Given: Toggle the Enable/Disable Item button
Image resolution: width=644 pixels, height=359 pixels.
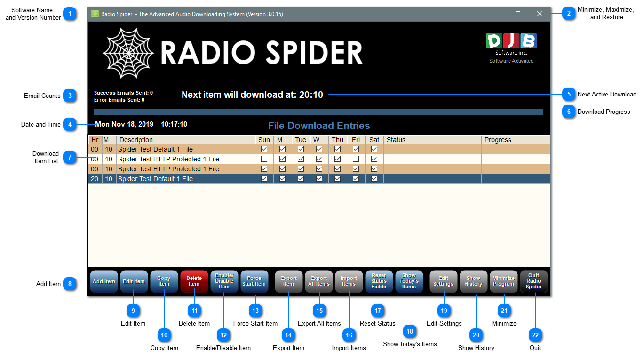Looking at the screenshot, I should click(x=224, y=282).
